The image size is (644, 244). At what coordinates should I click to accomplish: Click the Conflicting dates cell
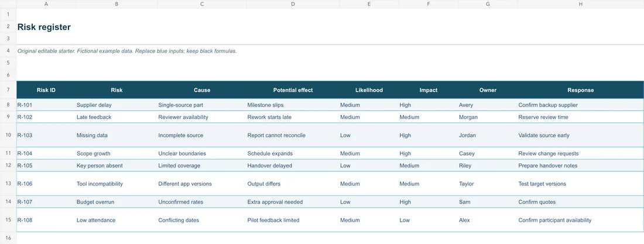click(x=202, y=220)
